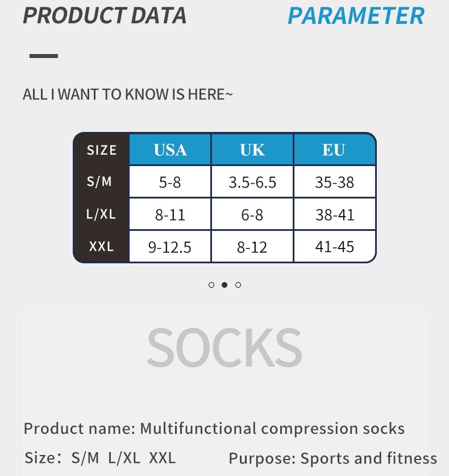Click the UK 3.5-6.5 size cell
Viewport: 449px width, 476px height.
[252, 183]
